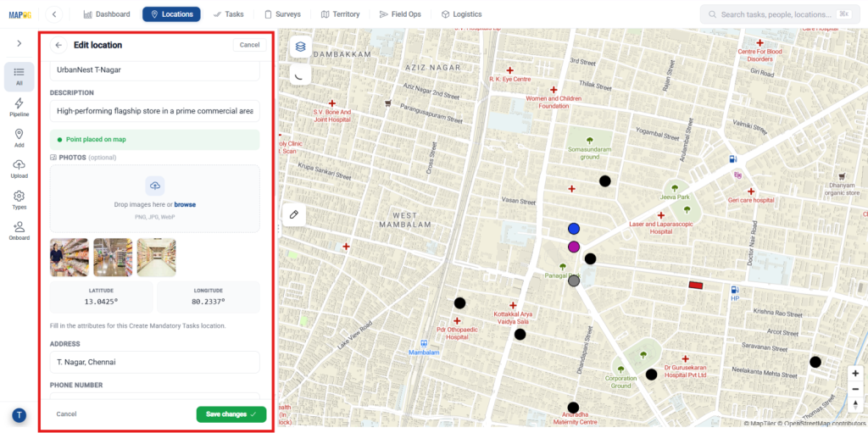This screenshot has height=433, width=868.
Task: Click the bottom Cancel link
Action: click(x=66, y=414)
